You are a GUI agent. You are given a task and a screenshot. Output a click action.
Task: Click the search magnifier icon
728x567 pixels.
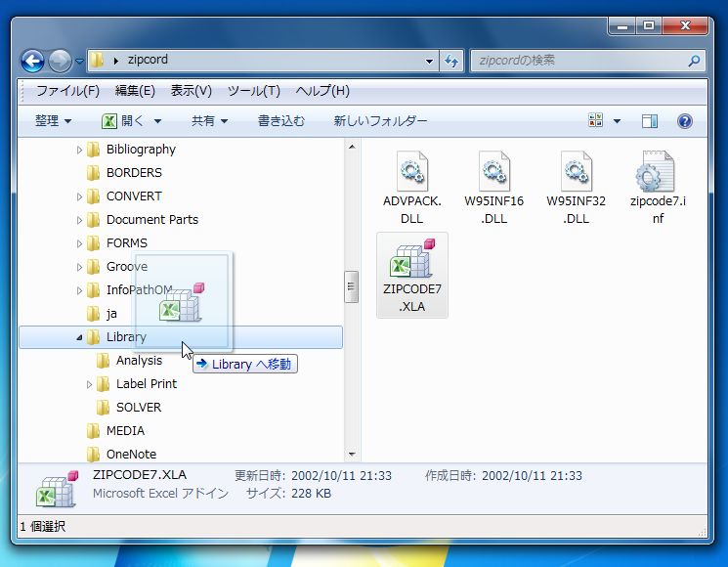[694, 61]
